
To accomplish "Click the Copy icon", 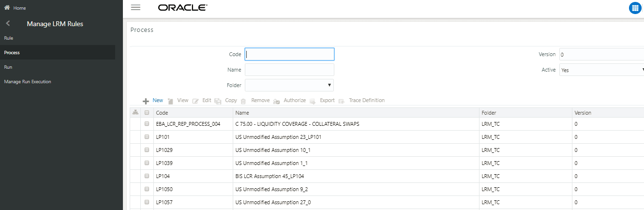I will (x=218, y=101).
